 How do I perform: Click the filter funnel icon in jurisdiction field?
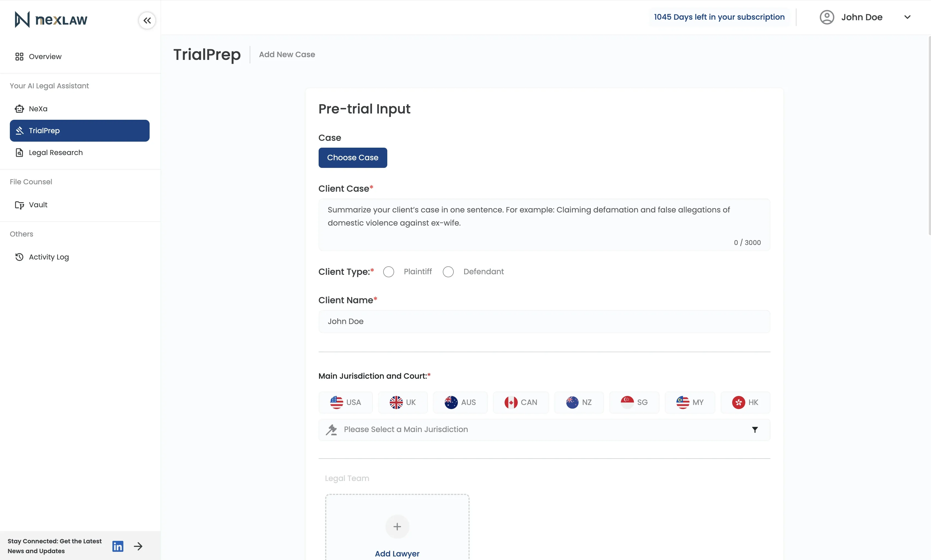(x=755, y=430)
